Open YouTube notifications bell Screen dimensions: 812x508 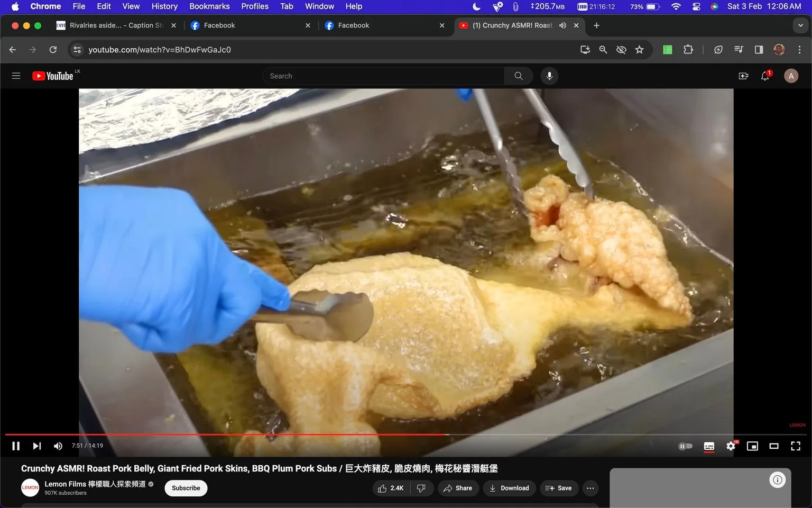click(765, 76)
